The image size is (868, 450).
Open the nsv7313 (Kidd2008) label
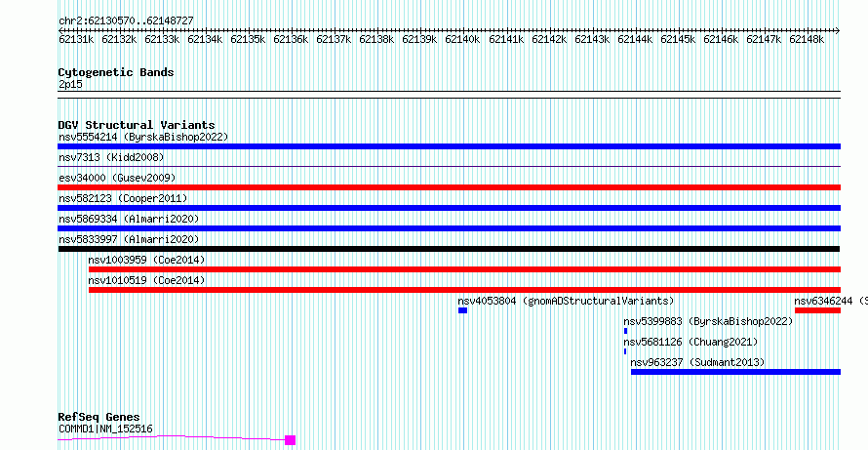click(x=111, y=157)
